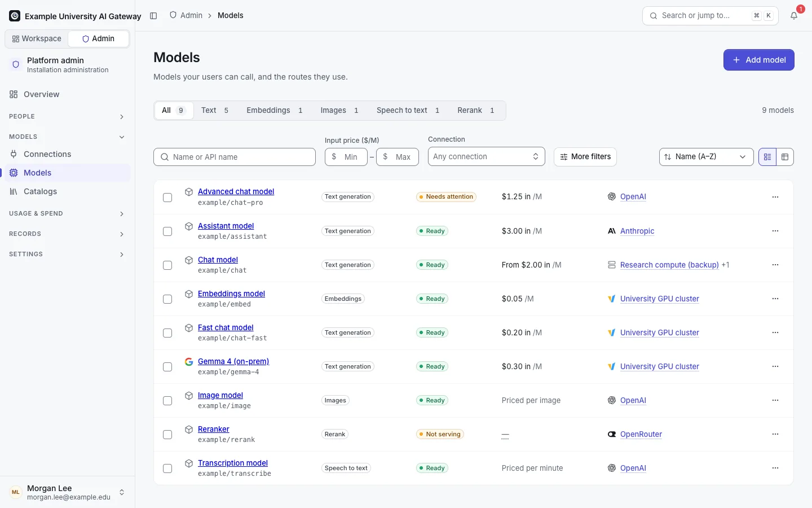This screenshot has width=812, height=508.
Task: Open row actions menu for Transcription model
Action: 775,468
